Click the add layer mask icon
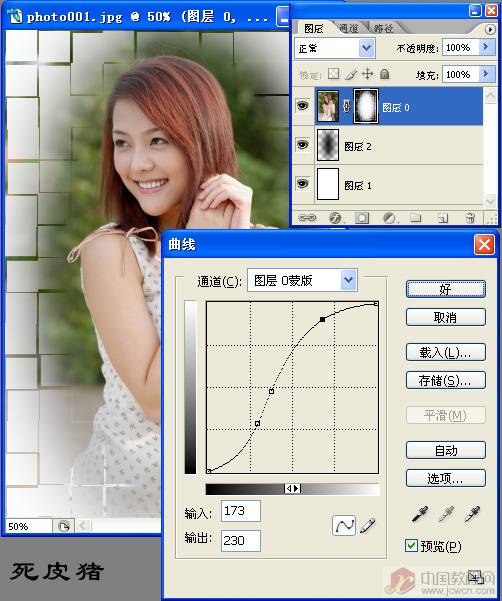The height and width of the screenshot is (601, 502). [362, 218]
